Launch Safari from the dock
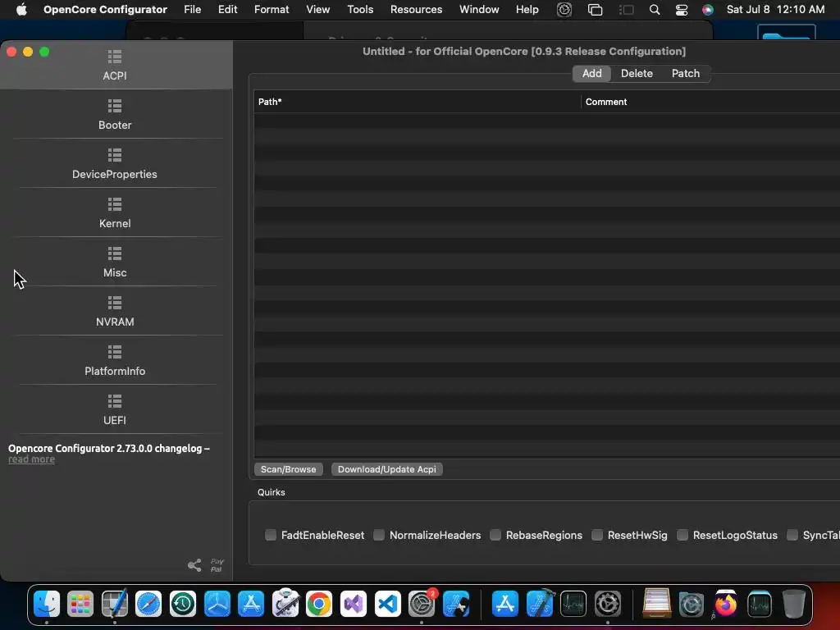This screenshot has height=630, width=840. [x=148, y=604]
